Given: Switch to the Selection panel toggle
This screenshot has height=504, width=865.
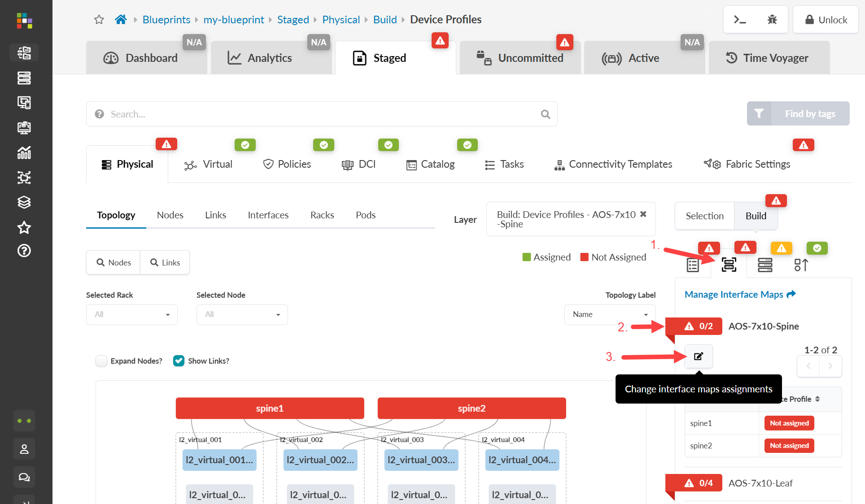Looking at the screenshot, I should click(x=704, y=216).
